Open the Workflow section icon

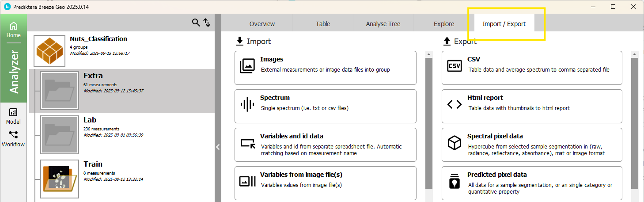(x=13, y=138)
